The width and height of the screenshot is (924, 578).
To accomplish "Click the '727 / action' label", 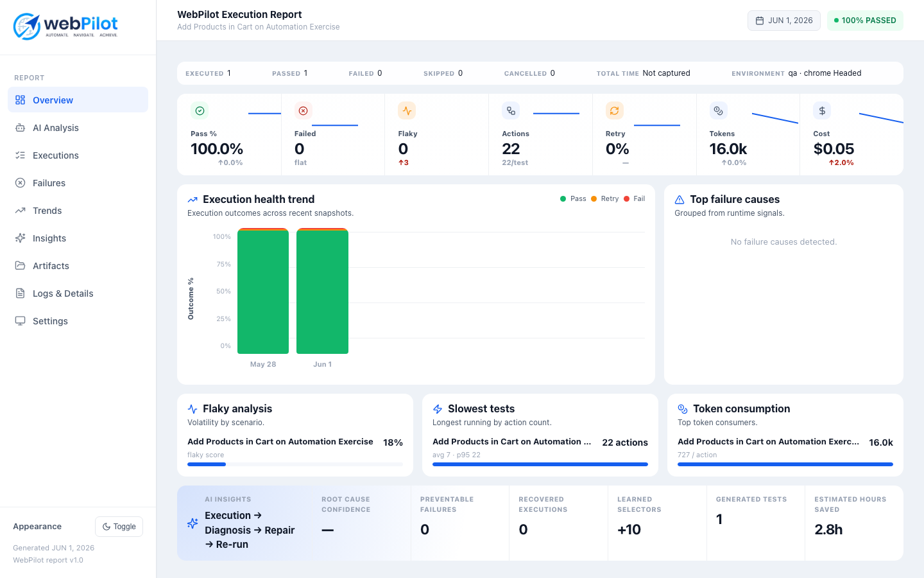I will click(697, 455).
